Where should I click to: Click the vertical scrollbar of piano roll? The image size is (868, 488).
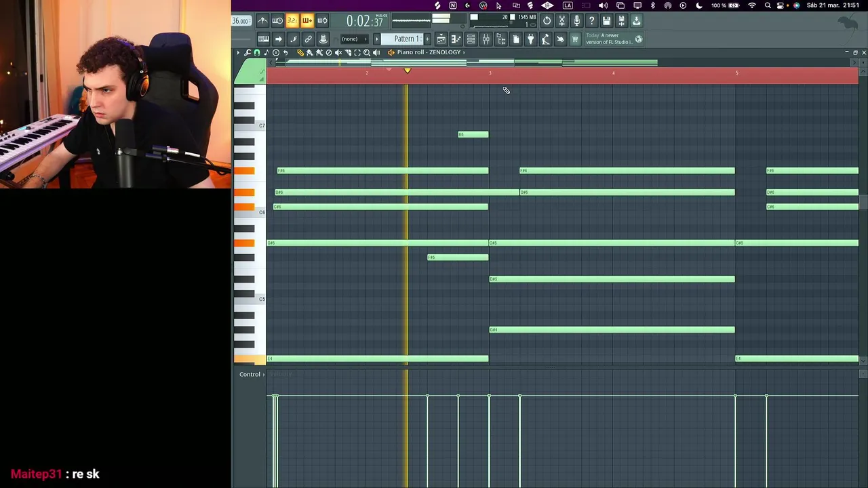(x=863, y=202)
